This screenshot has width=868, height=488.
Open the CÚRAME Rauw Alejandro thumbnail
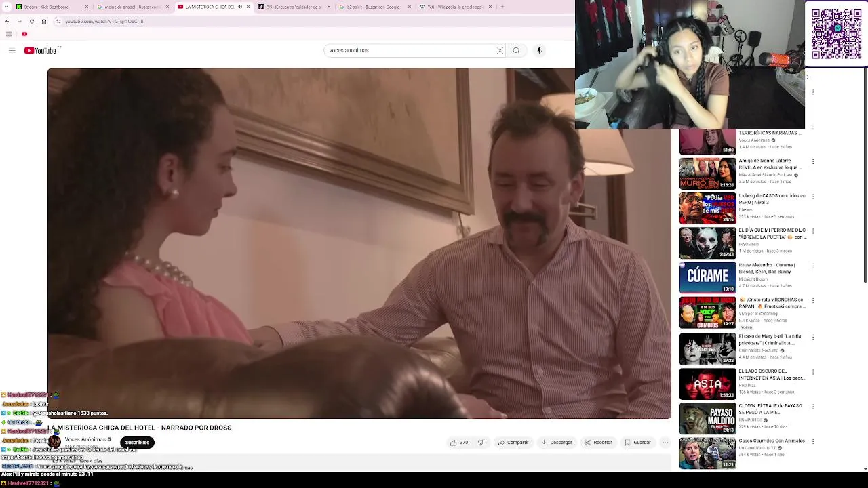point(707,278)
